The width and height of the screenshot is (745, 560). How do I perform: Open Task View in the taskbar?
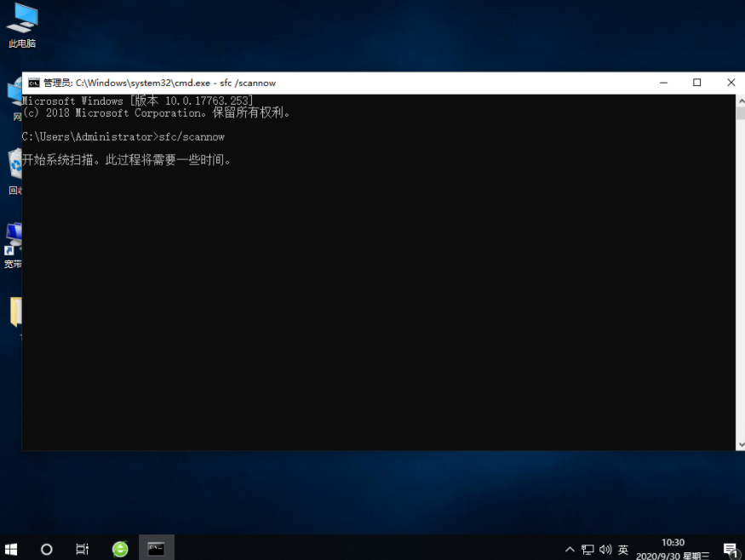point(83,549)
